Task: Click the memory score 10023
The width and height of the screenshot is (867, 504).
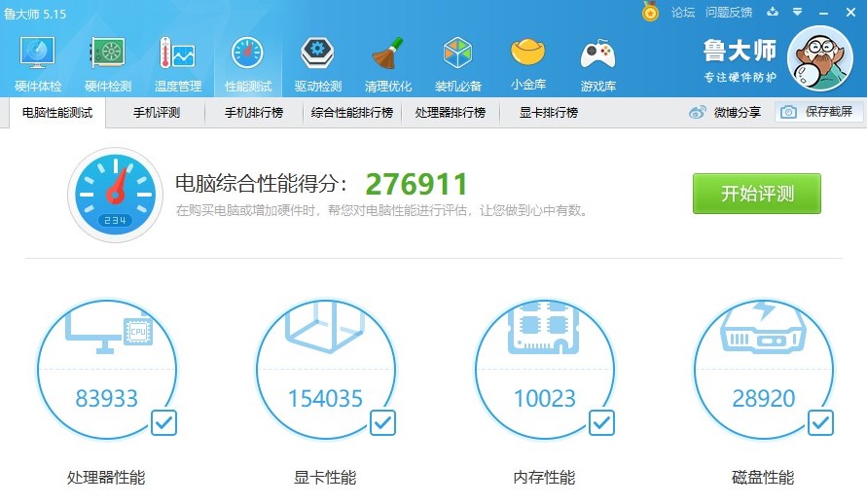Action: 545,399
